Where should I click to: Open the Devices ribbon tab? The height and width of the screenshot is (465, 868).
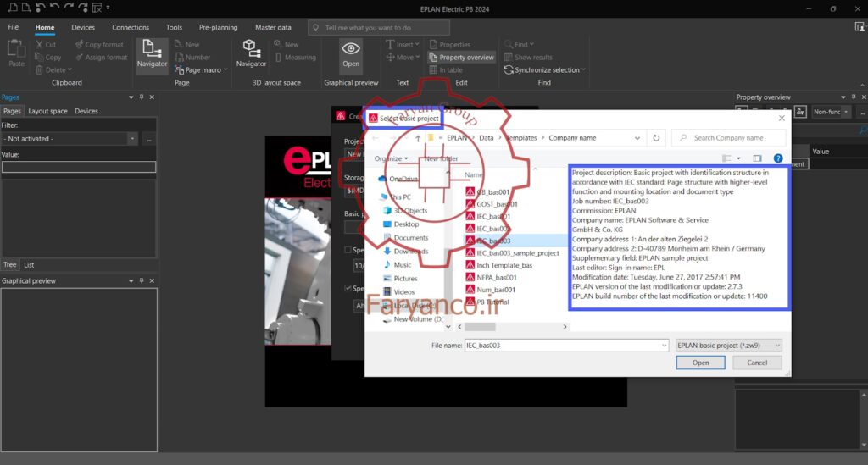[83, 27]
